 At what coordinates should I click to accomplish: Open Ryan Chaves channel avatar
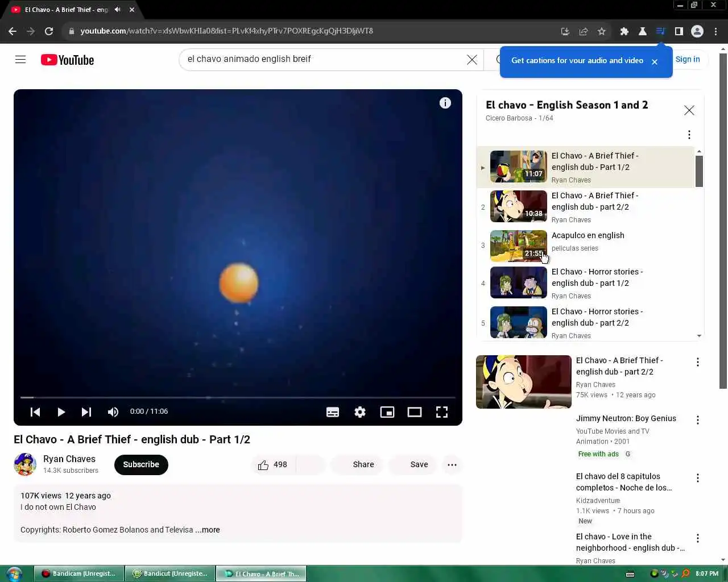(25, 464)
